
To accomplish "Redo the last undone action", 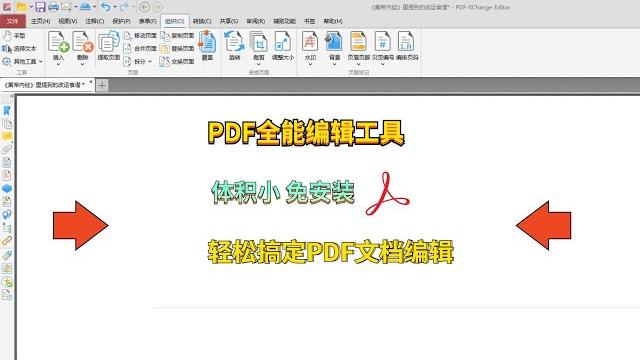I will (x=124, y=7).
